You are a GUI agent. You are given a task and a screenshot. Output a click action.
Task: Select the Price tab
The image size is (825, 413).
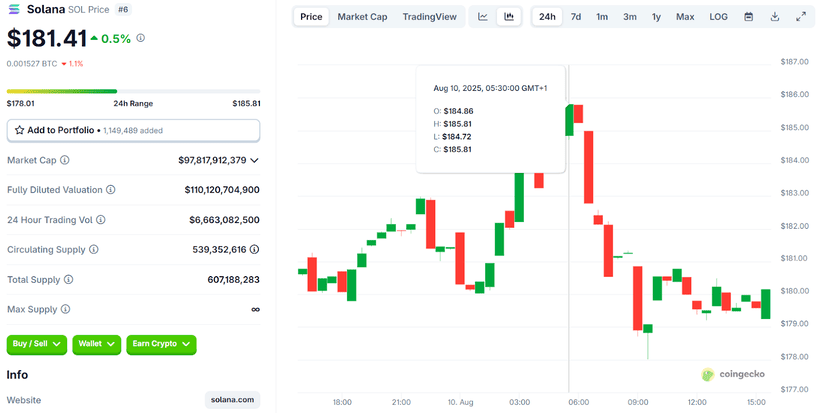pos(311,17)
